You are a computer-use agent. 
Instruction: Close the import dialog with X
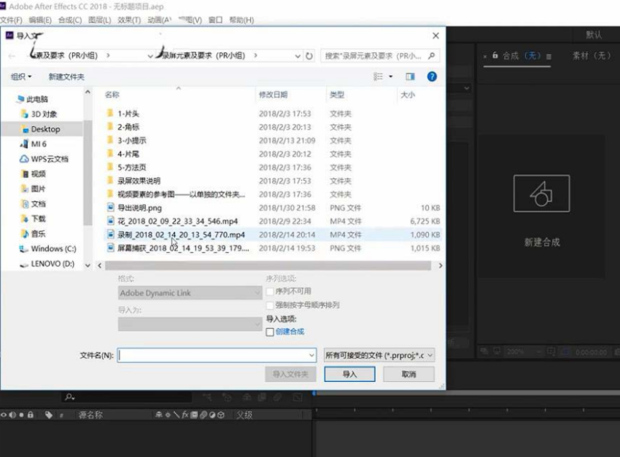[436, 36]
